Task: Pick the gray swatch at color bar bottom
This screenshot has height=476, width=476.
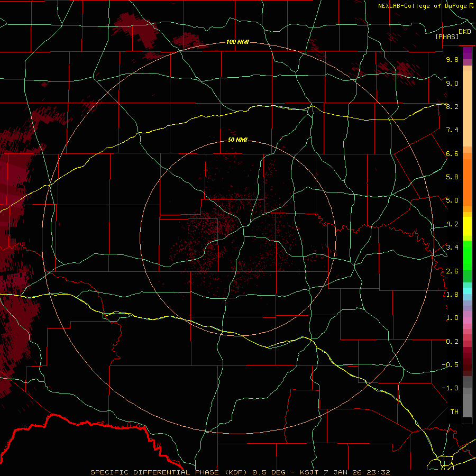Action: [467, 406]
